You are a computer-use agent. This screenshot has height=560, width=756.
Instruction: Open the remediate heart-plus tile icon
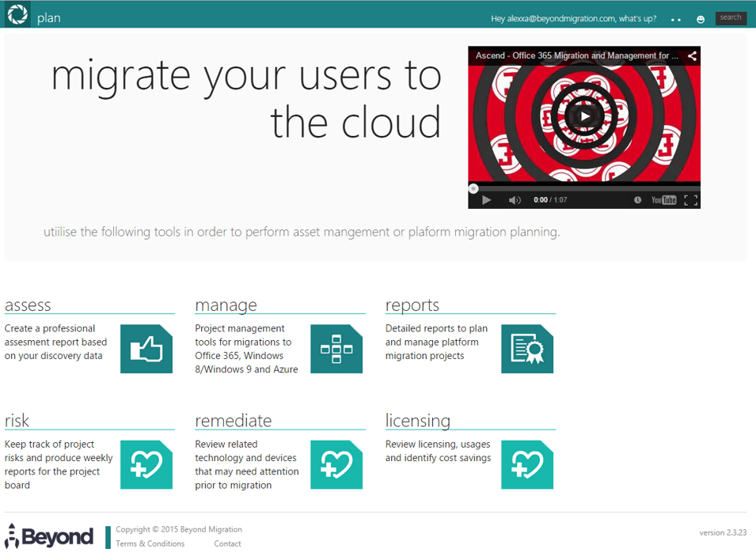[336, 464]
